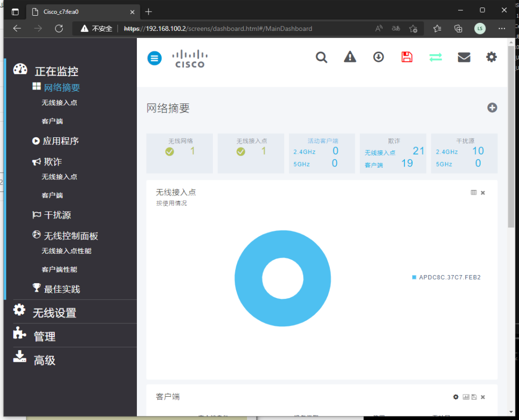Click the 欺诈 无线接入点 count link

point(418,151)
